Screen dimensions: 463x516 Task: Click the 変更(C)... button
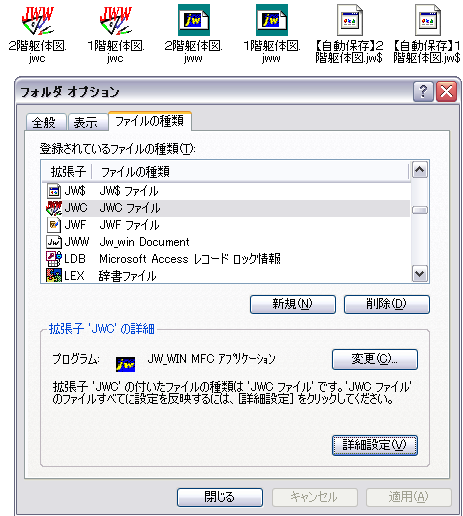(x=375, y=359)
